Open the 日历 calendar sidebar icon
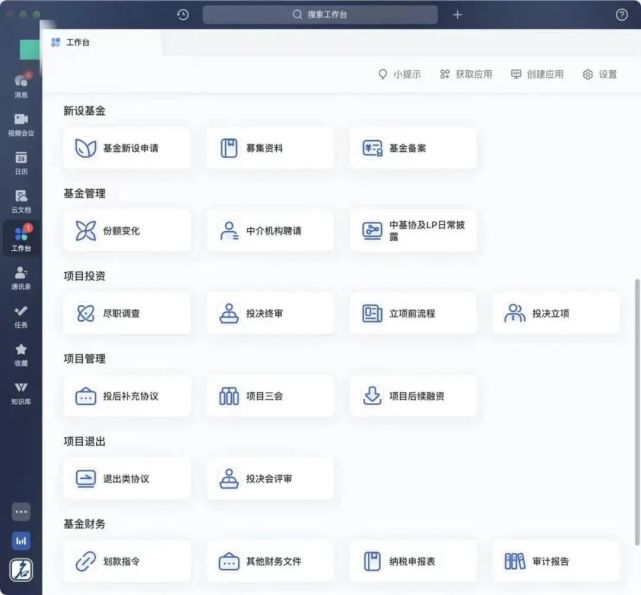 click(x=21, y=163)
